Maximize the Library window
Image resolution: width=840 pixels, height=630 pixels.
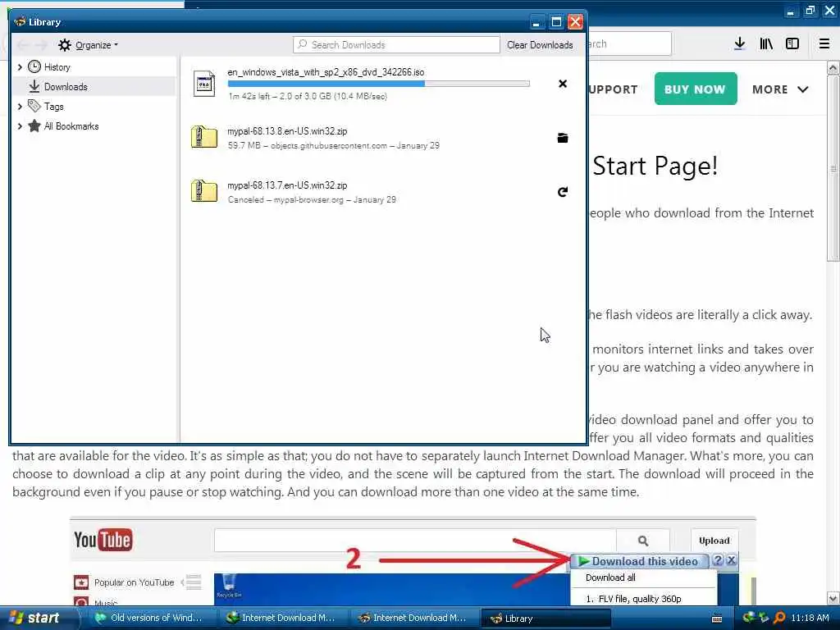coord(557,22)
